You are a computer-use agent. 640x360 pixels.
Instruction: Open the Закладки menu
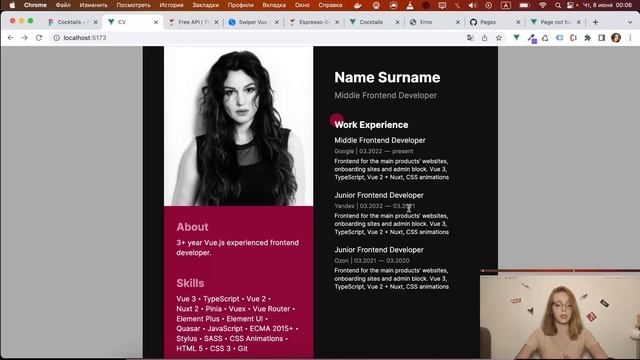(205, 5)
